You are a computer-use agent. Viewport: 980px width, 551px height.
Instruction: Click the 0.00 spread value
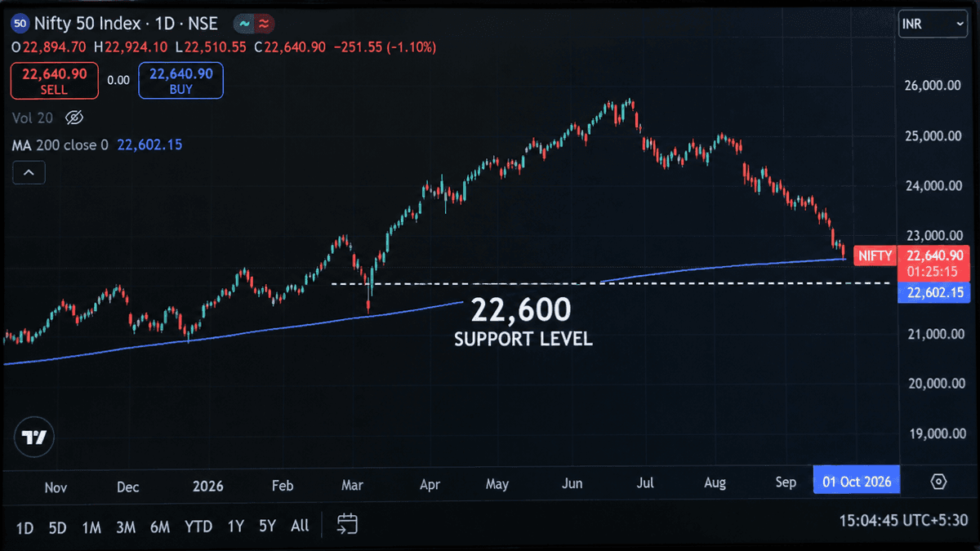[118, 80]
